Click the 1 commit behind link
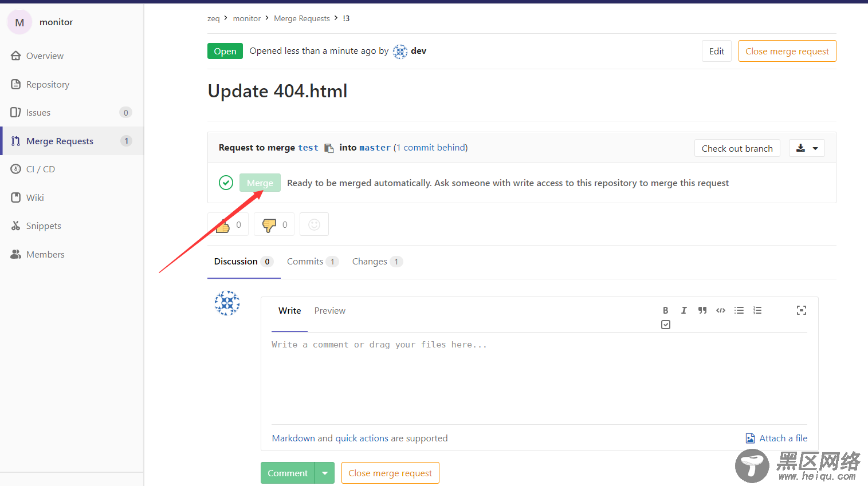Viewport: 868px width, 486px height. pos(430,148)
